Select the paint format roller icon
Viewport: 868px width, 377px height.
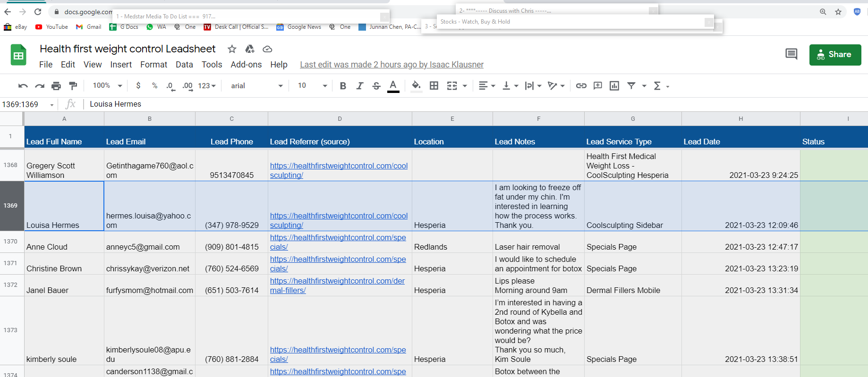tap(73, 86)
